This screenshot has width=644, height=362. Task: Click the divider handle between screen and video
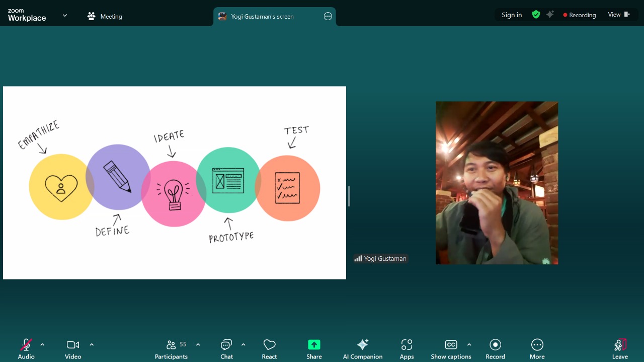(349, 196)
